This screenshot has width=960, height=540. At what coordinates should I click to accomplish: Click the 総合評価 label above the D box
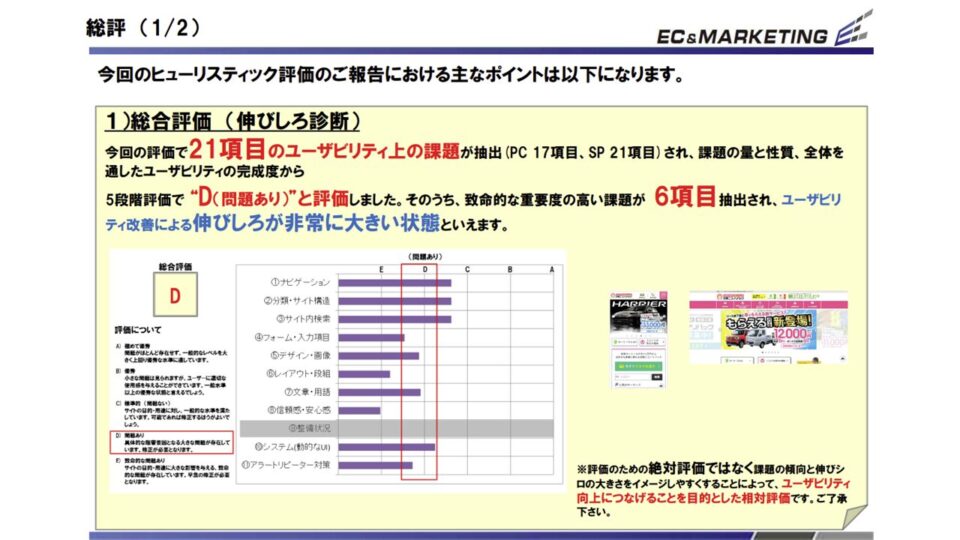[x=175, y=266]
